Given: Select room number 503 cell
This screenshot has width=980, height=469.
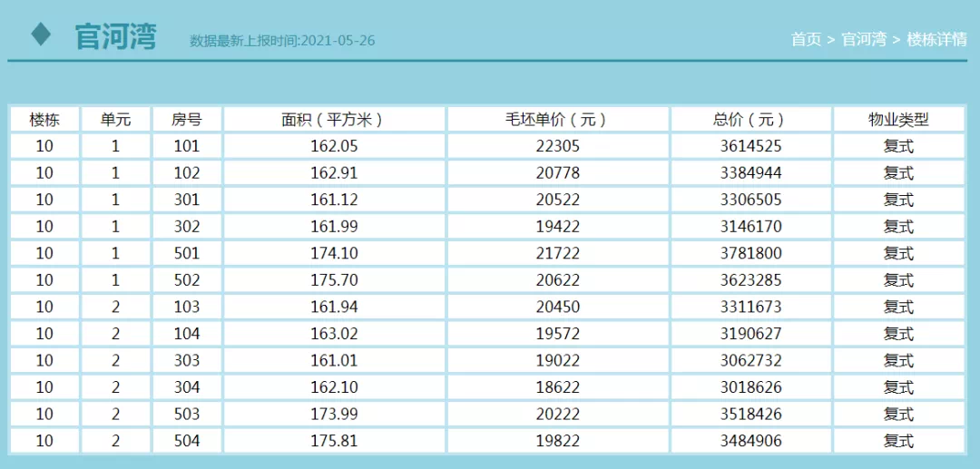Looking at the screenshot, I should coord(187,414).
